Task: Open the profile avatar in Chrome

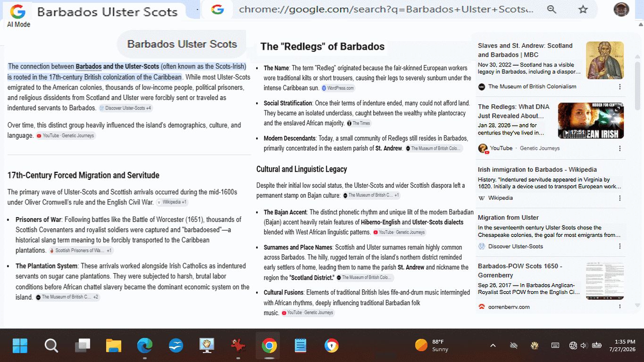Action: pyautogui.click(x=621, y=9)
